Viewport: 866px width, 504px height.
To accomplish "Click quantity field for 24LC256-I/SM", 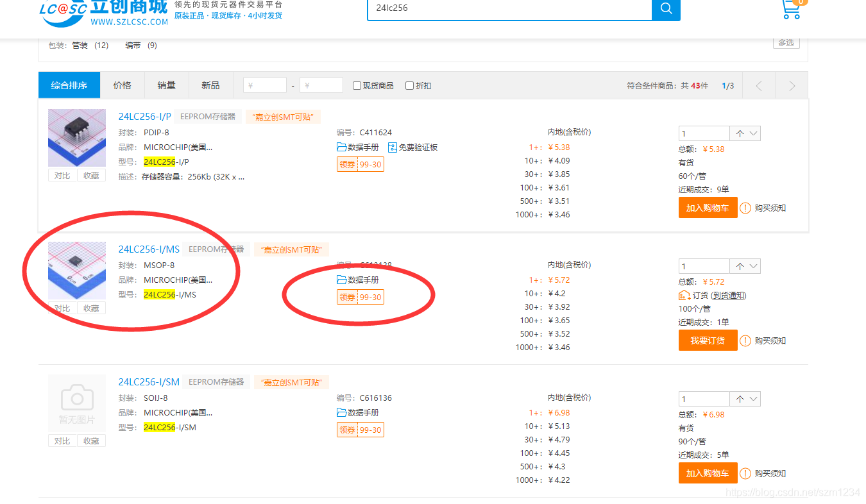I will pyautogui.click(x=704, y=399).
